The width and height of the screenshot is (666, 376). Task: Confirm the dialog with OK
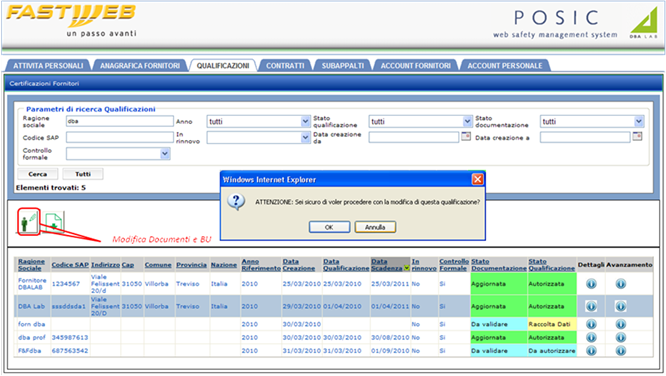click(329, 227)
